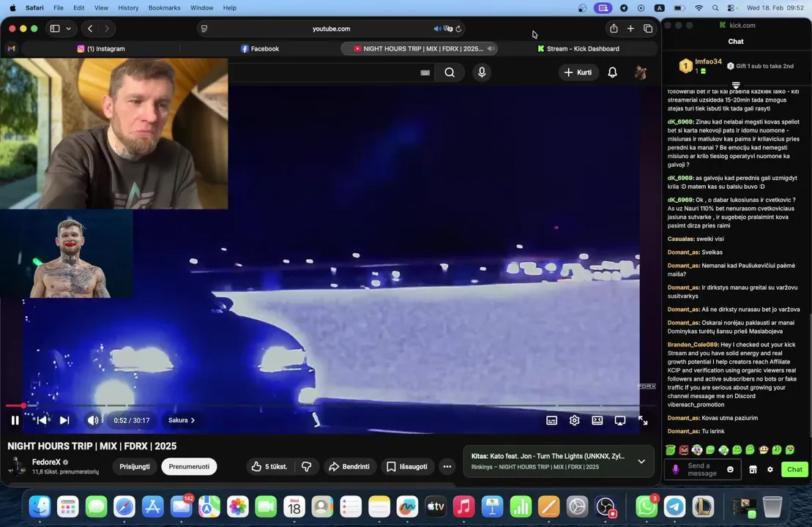This screenshot has height=527, width=812.
Task: Open the Sakura chapter selector
Action: (182, 420)
